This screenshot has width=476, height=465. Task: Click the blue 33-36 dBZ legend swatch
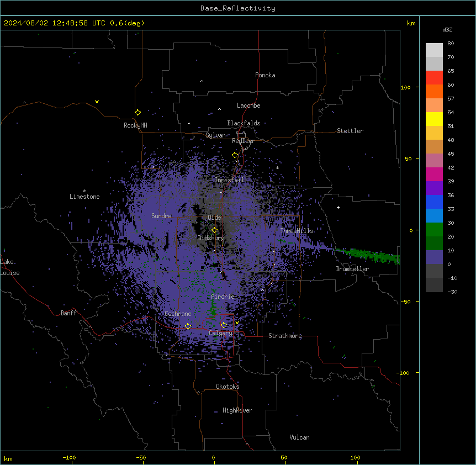(434, 202)
